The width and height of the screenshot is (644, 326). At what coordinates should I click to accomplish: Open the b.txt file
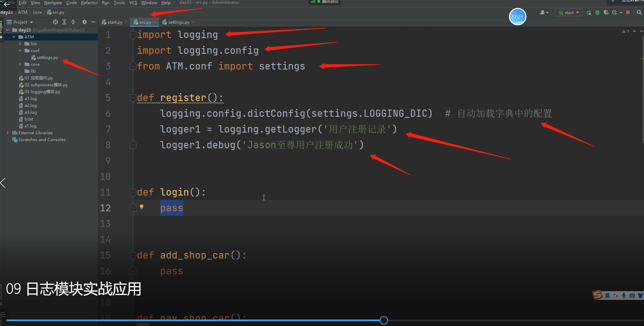tap(26, 119)
